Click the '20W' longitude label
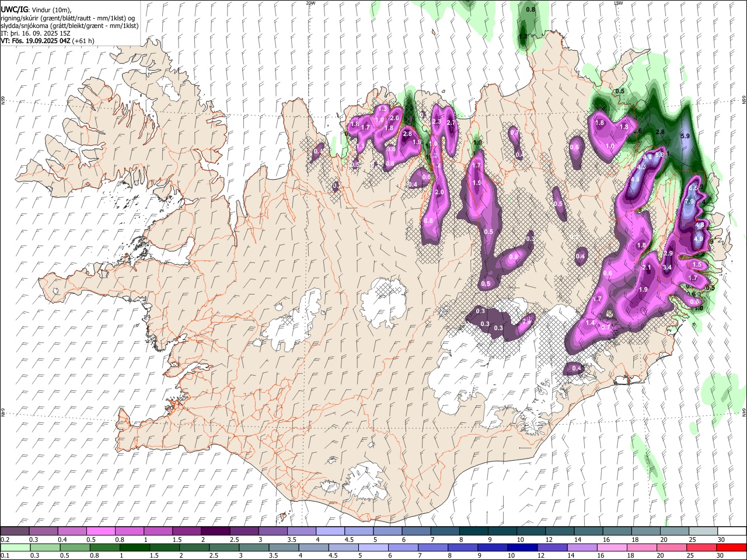The image size is (747, 560). click(310, 3)
